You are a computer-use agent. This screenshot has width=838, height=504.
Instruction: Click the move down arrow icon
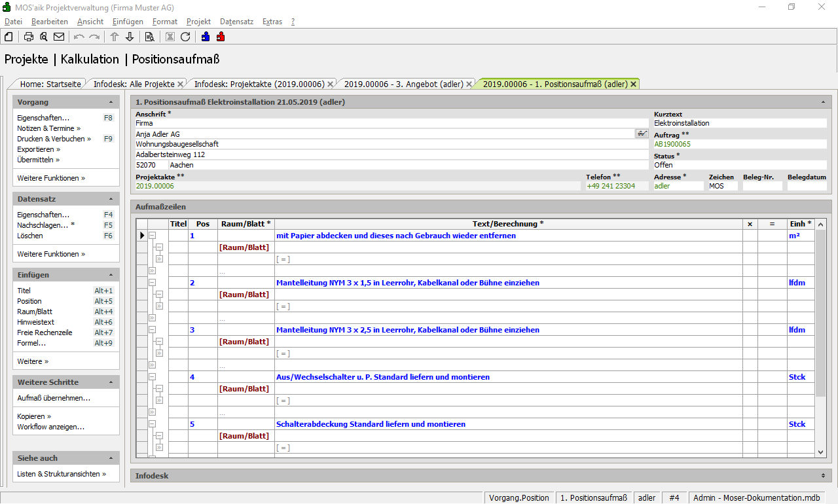130,37
